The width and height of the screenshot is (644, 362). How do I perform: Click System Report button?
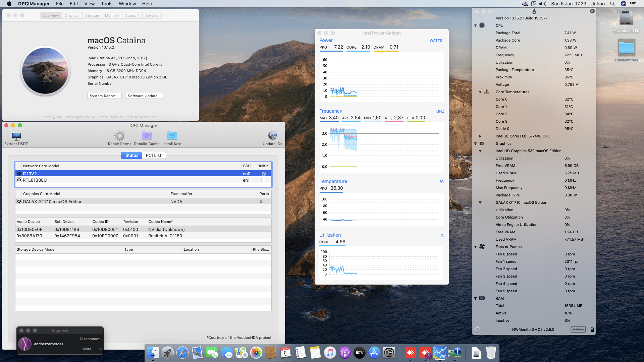click(x=104, y=96)
